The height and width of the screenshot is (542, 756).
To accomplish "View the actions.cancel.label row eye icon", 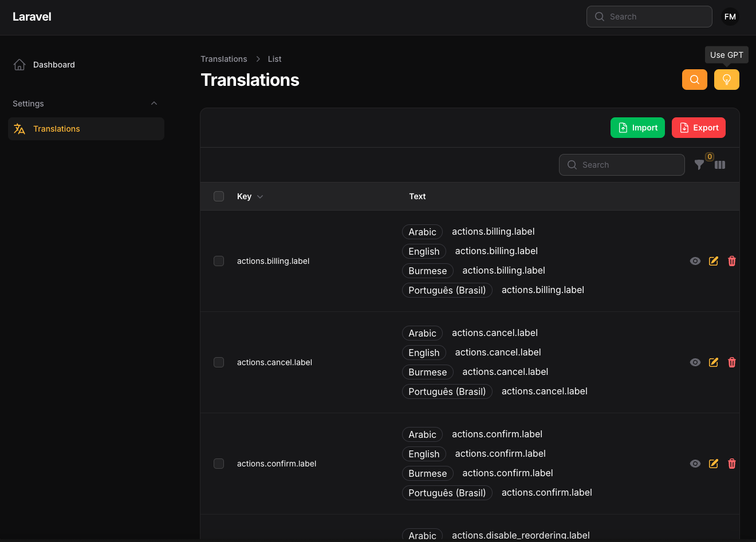I will pyautogui.click(x=695, y=362).
